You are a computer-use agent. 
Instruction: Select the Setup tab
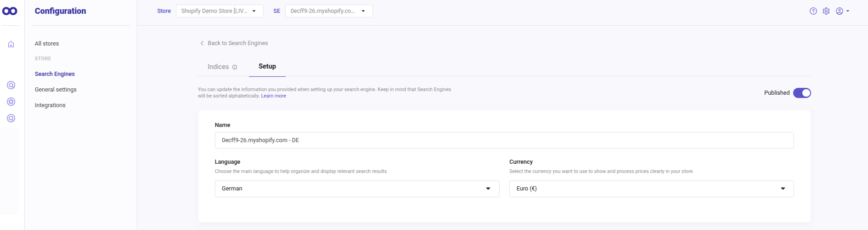tap(267, 66)
